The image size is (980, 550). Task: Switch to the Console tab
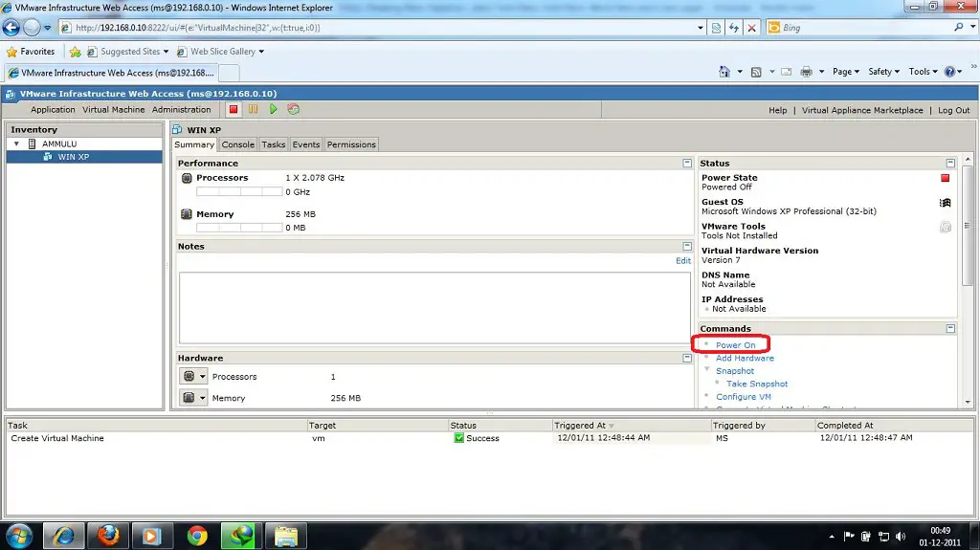pos(238,144)
